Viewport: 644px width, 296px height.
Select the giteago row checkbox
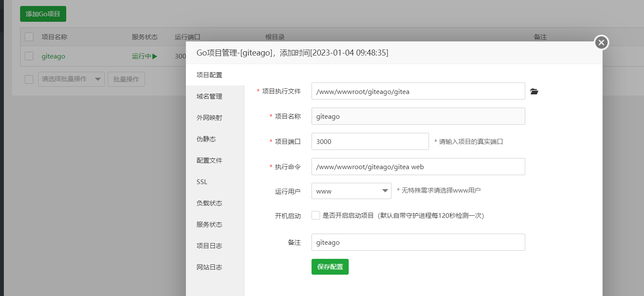coord(29,56)
